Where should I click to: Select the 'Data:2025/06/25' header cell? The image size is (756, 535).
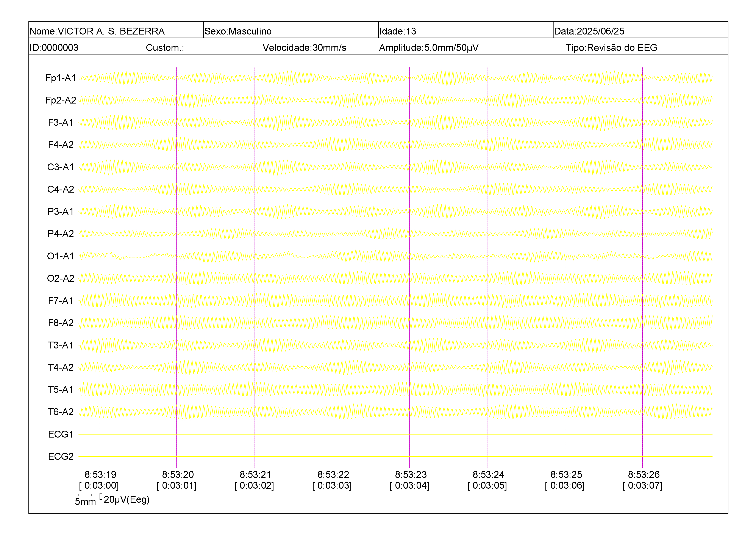(640, 30)
